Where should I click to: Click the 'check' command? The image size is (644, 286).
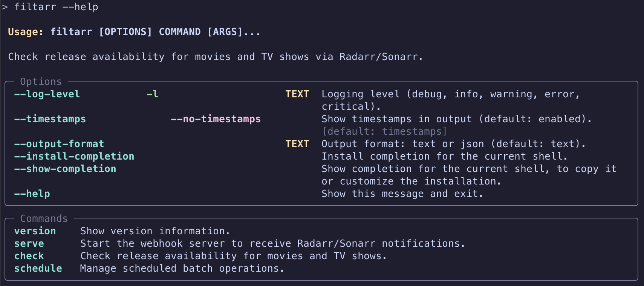[x=29, y=256]
